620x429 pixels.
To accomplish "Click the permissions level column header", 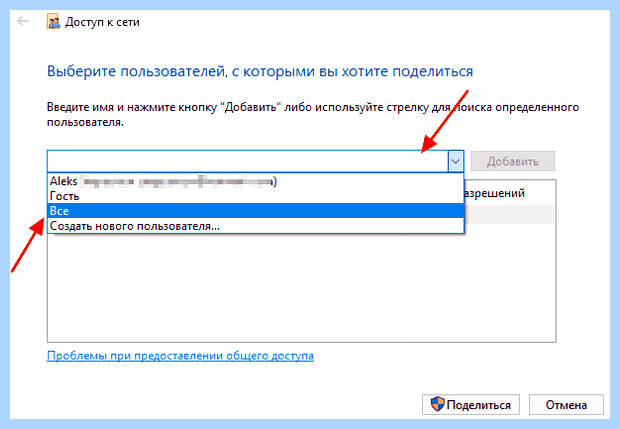I will point(510,193).
